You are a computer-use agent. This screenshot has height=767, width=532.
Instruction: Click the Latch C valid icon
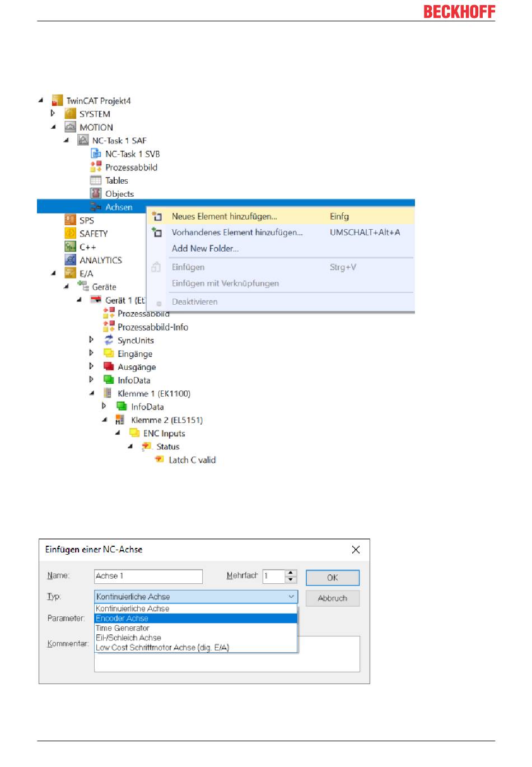click(x=160, y=459)
